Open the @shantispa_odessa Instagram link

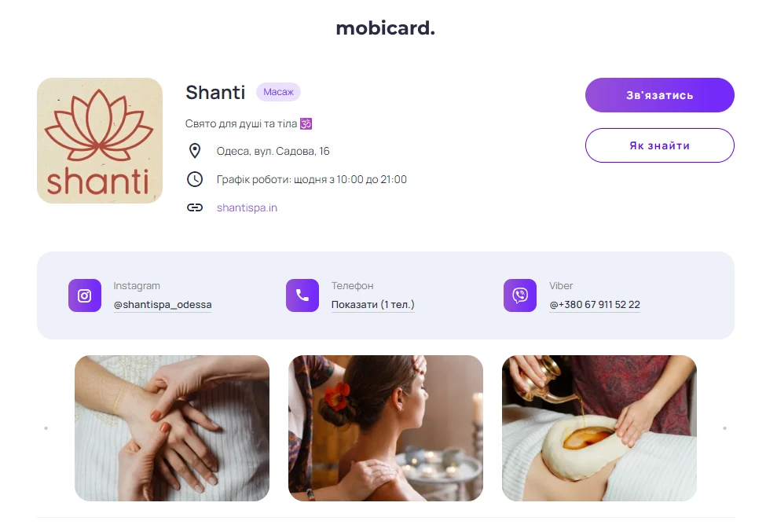[163, 304]
